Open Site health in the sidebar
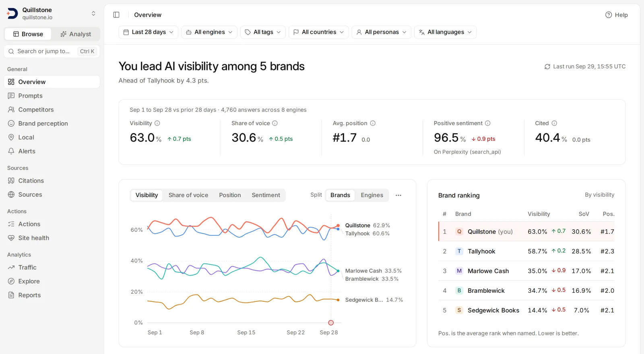Viewport: 644px width, 354px height. click(x=52, y=238)
